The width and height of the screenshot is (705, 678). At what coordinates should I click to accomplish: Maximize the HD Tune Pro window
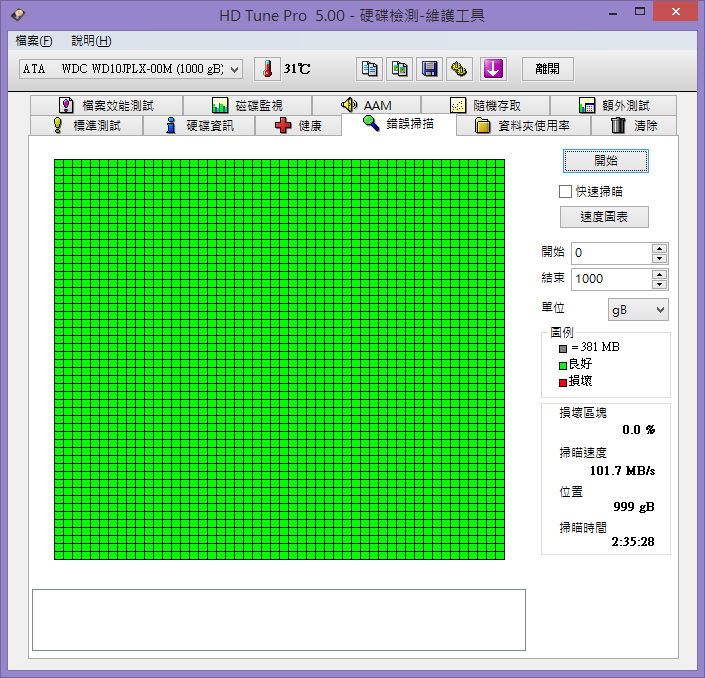tap(640, 12)
